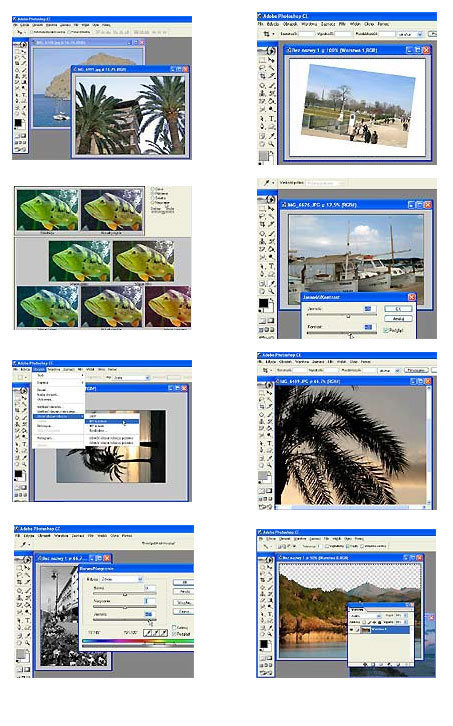Click first eyedropper icon in Hue/Saturation dialog
This screenshot has width=453, height=726.
pyautogui.click(x=148, y=632)
